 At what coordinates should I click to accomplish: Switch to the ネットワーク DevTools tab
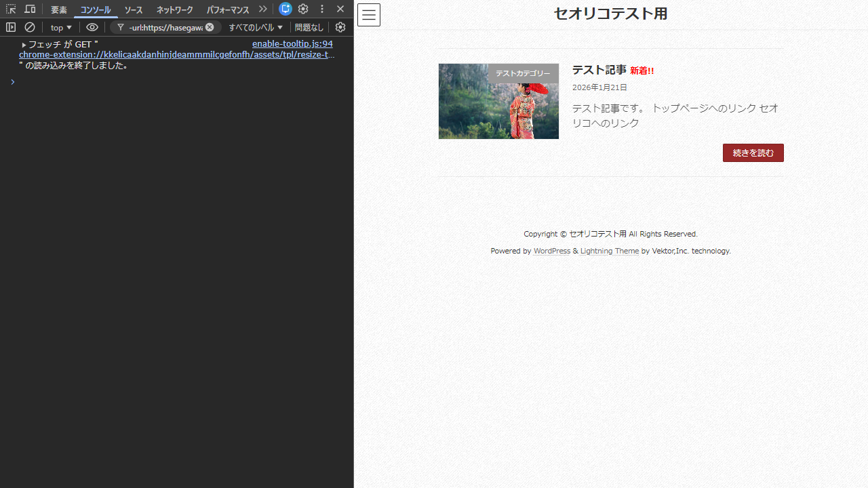click(x=174, y=9)
